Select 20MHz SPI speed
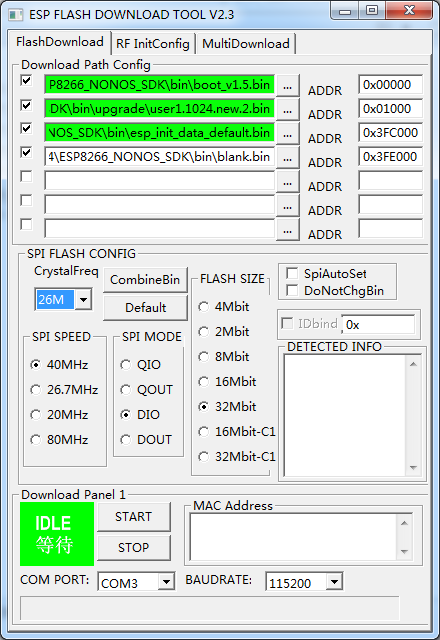The height and width of the screenshot is (640, 440). coord(36,415)
